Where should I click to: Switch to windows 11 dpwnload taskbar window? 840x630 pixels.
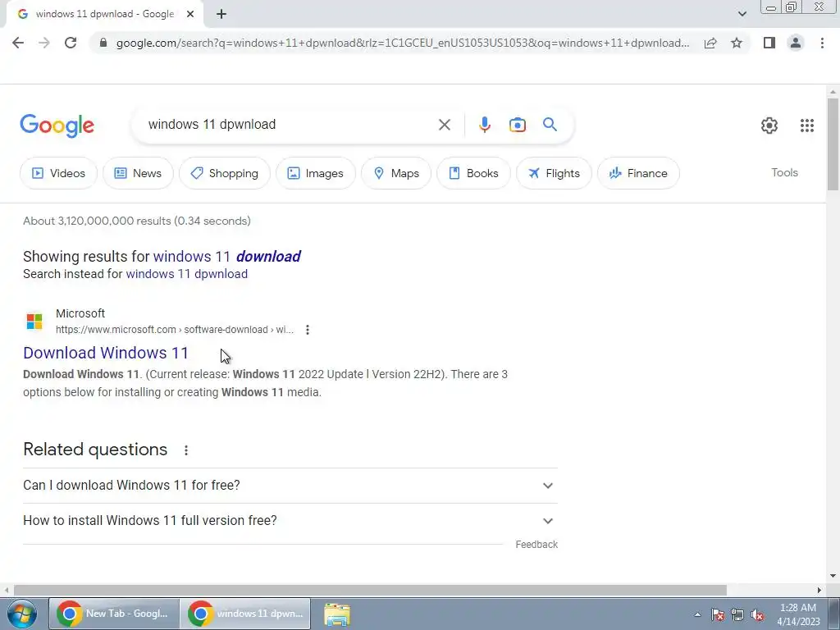[x=244, y=614]
